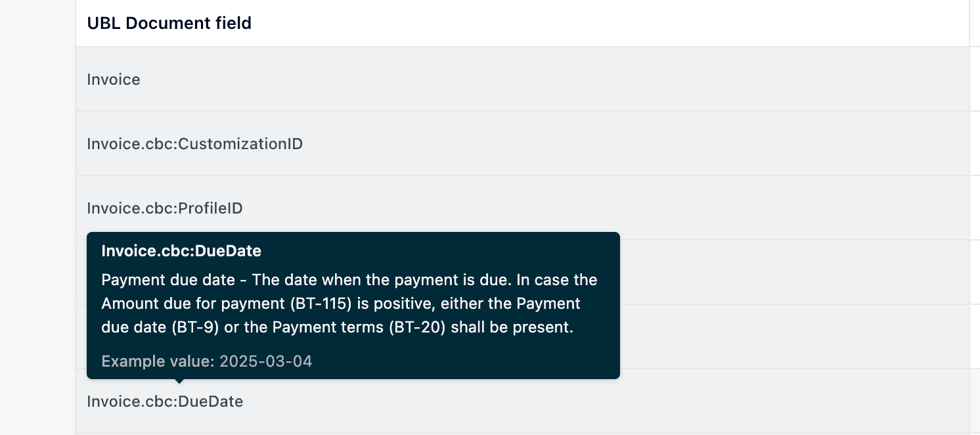Click the tooltip's small pointer arrow
The width and height of the screenshot is (980, 435).
coord(179,381)
